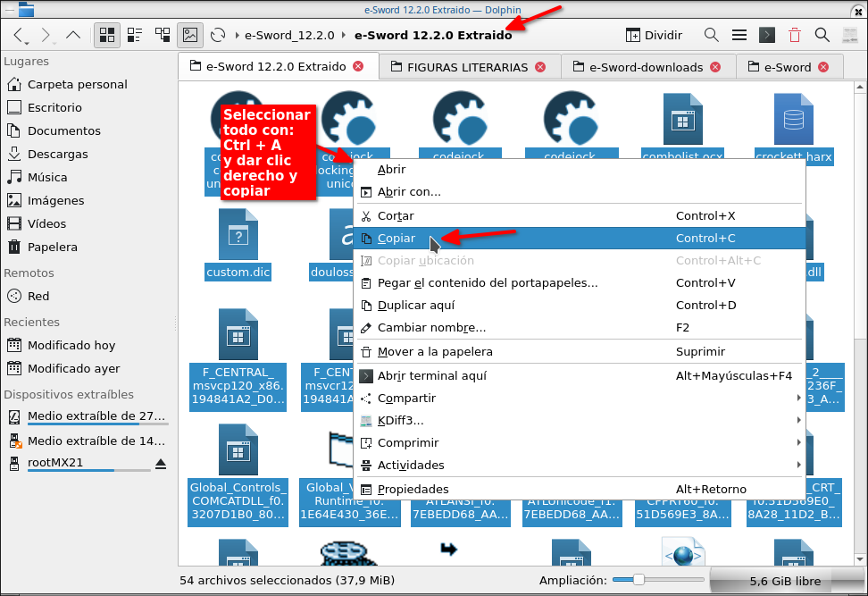Image resolution: width=868 pixels, height=596 pixels.
Task: Eject rootMX21 with the eject icon
Action: coord(161,464)
